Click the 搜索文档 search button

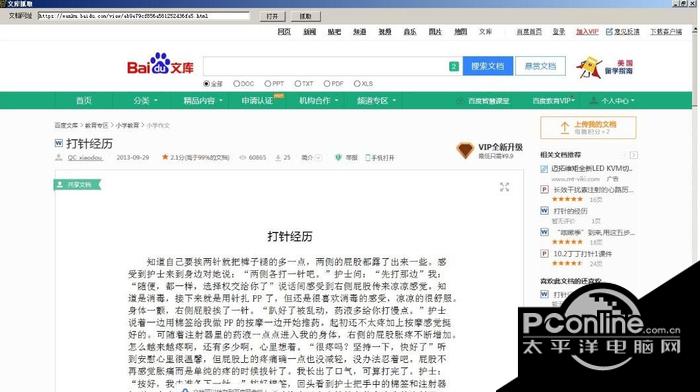coord(488,66)
